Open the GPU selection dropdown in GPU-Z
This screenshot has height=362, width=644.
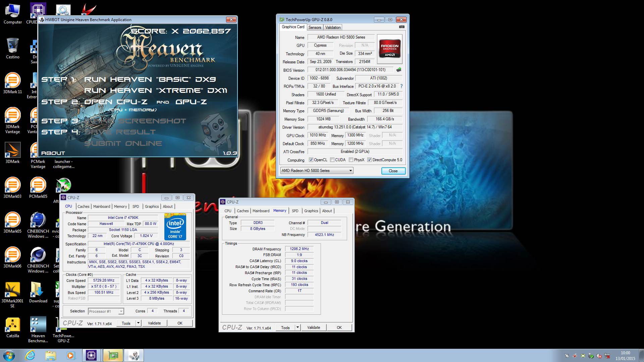[317, 171]
